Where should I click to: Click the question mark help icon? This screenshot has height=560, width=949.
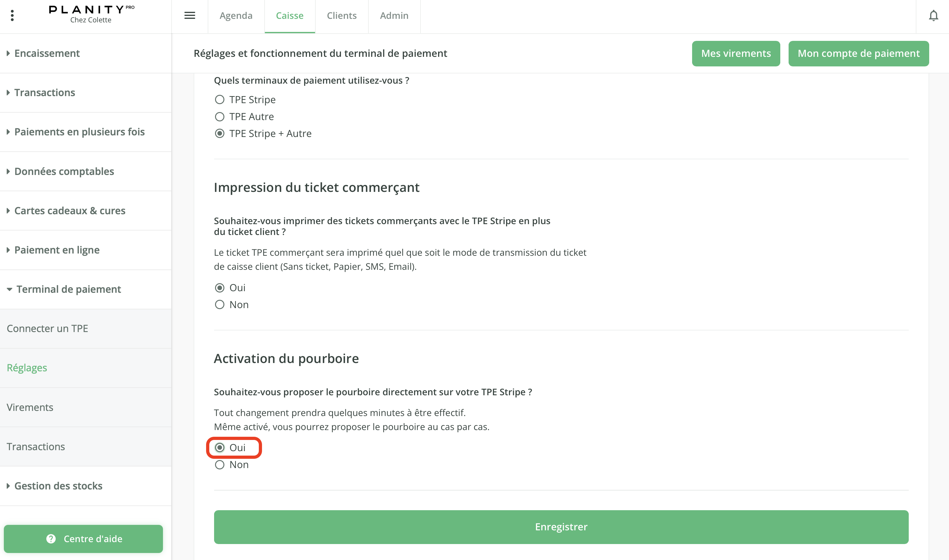[x=51, y=539]
